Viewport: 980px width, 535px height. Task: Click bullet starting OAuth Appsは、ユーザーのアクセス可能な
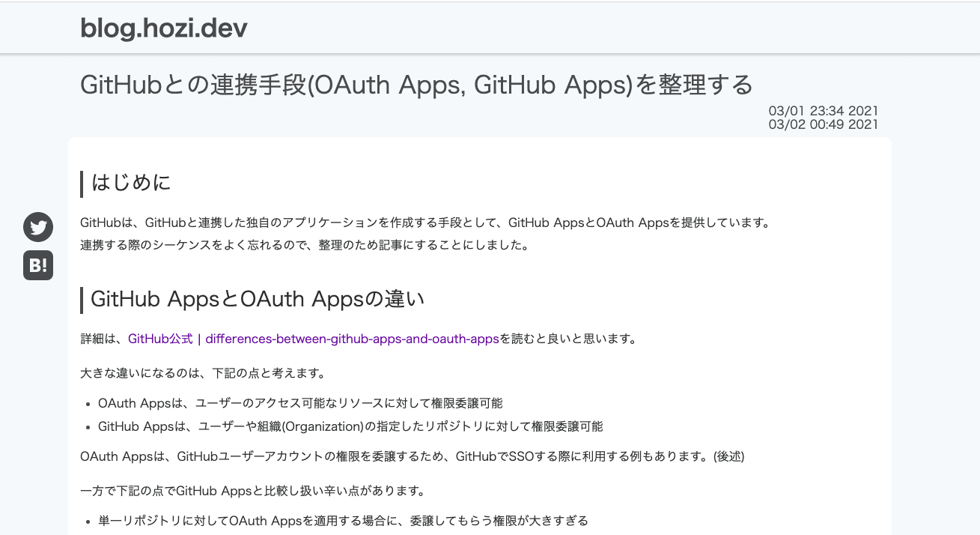(300, 403)
